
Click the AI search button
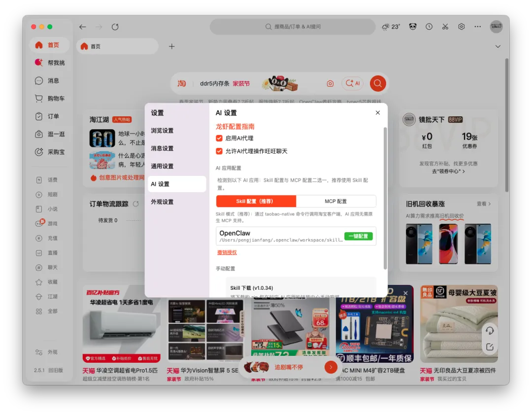353,84
